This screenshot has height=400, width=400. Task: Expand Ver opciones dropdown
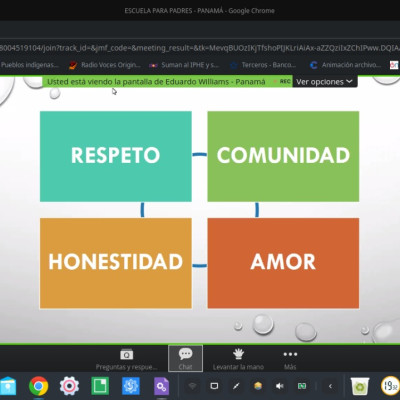point(324,82)
